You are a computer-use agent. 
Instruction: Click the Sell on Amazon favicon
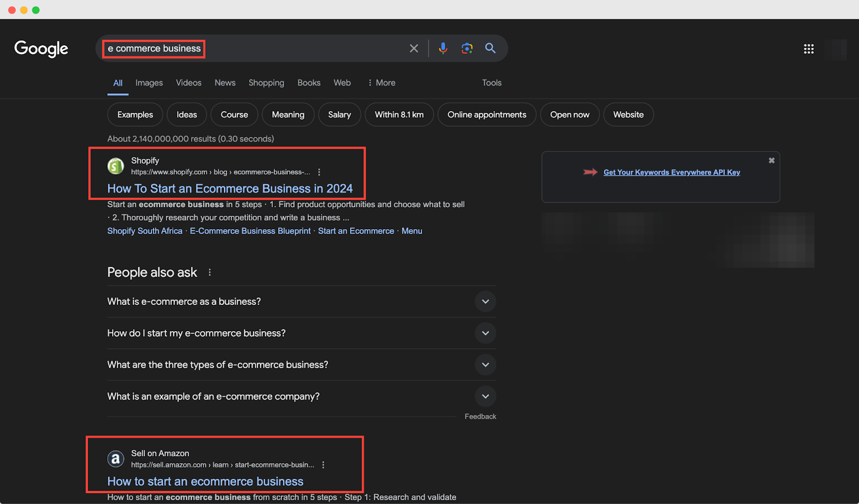pyautogui.click(x=115, y=459)
